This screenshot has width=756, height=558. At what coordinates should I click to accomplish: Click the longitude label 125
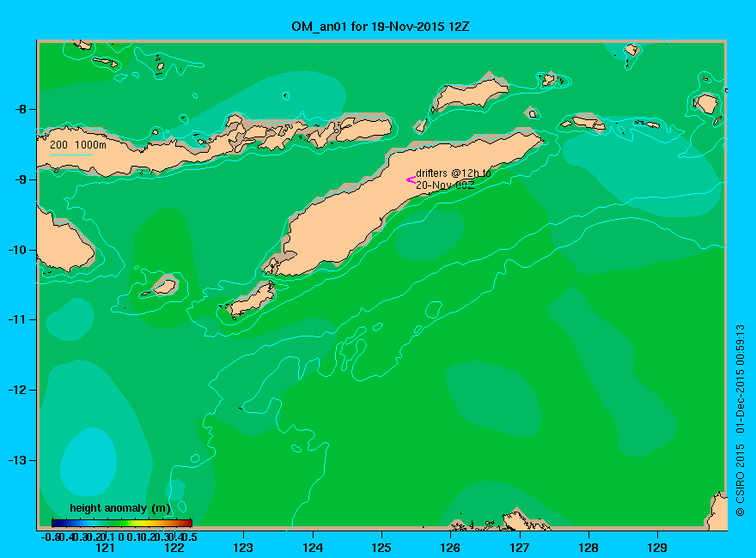click(x=381, y=548)
